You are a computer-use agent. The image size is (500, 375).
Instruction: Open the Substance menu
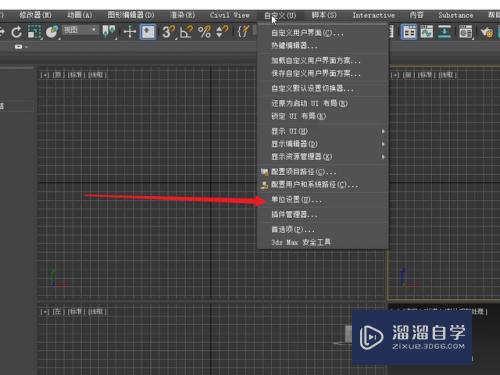tap(456, 15)
